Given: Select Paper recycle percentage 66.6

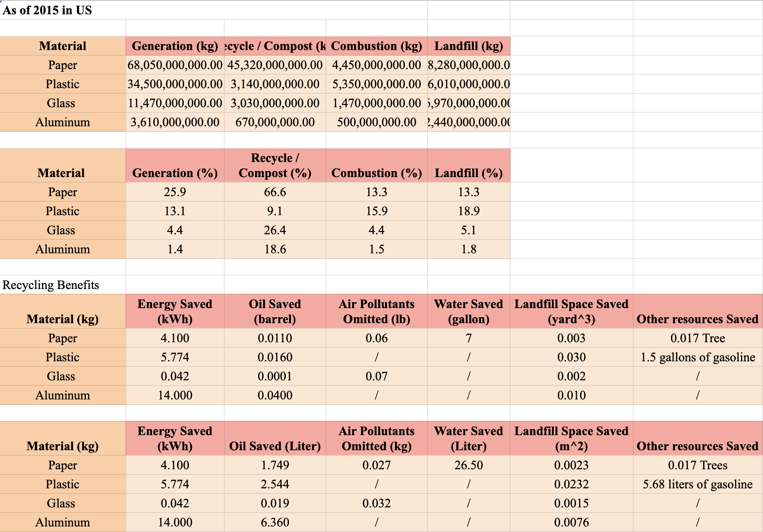Looking at the screenshot, I should pos(275,192).
